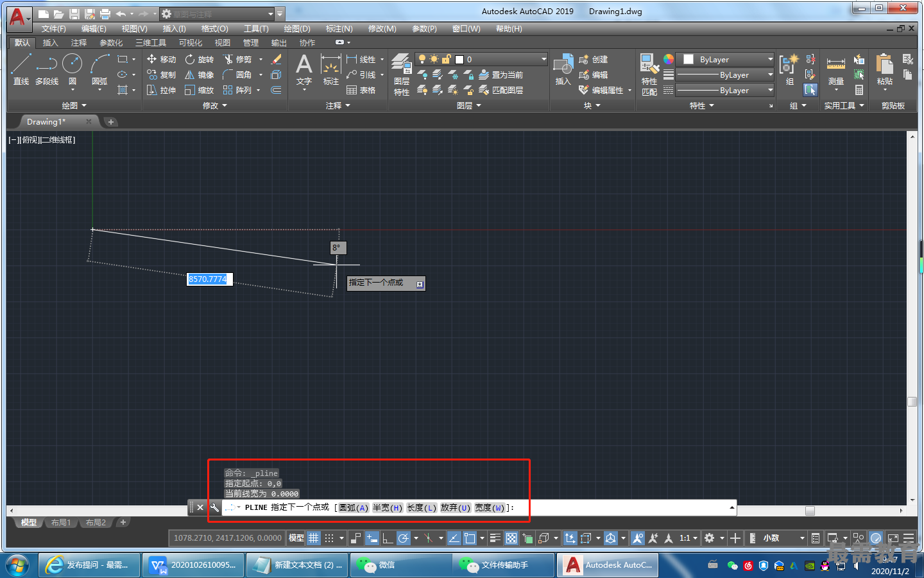Screen dimensions: 924x578
Task: Click the 拉伸 (Stretch) tool
Action: click(161, 90)
